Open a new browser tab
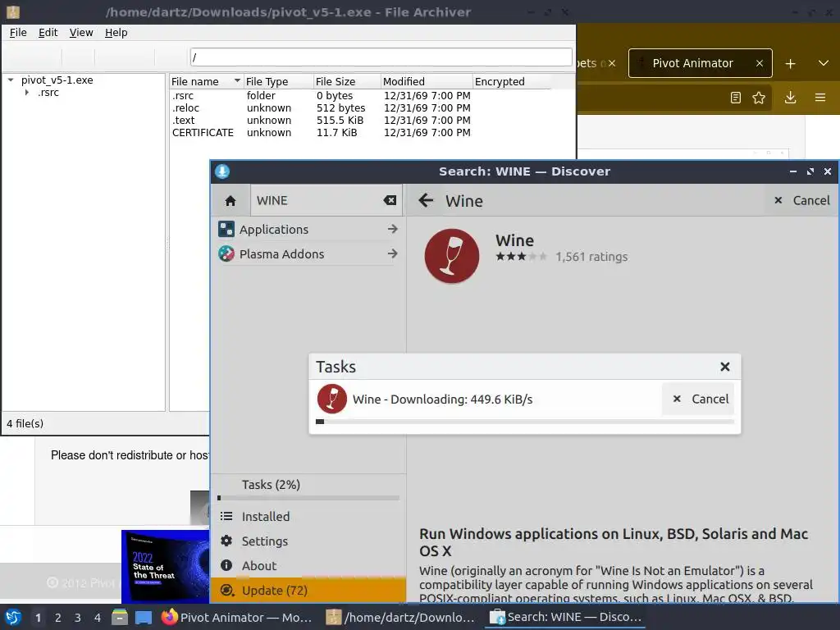840x630 pixels. pos(790,64)
